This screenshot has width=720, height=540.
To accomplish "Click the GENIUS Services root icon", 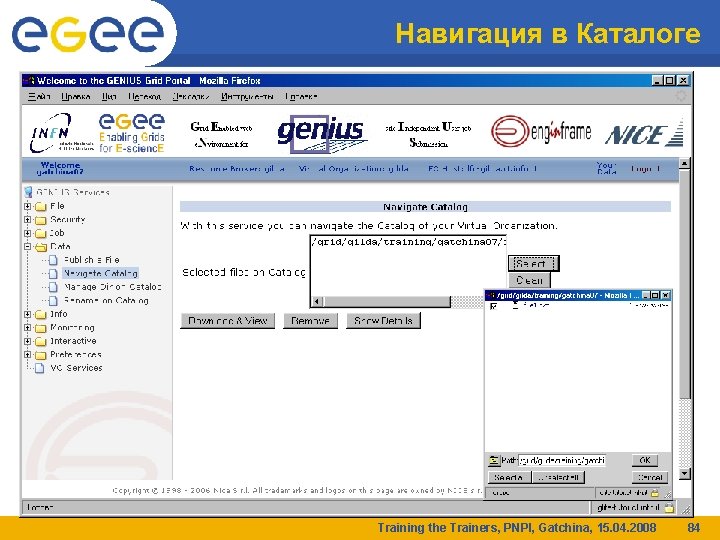I will [28, 192].
